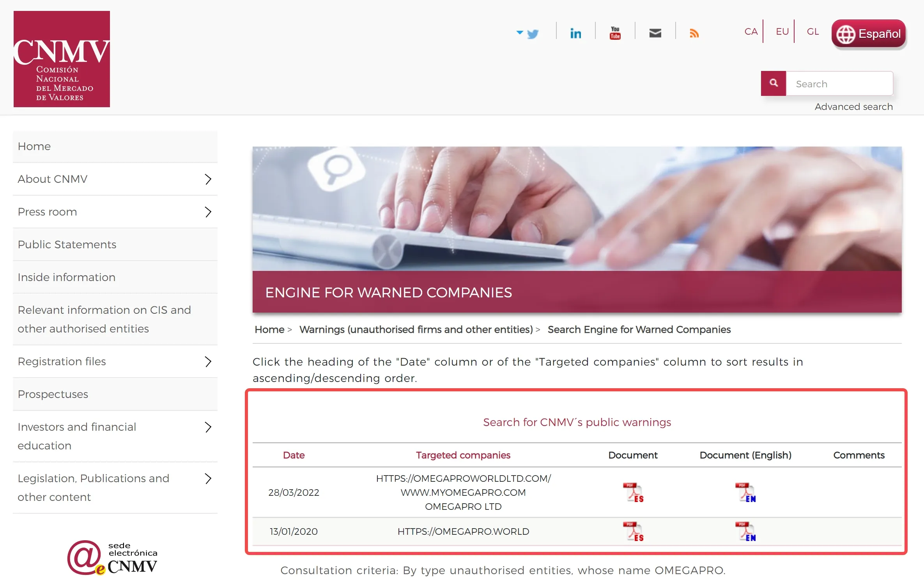Focus the Search text field
924x587 pixels.
pos(839,83)
